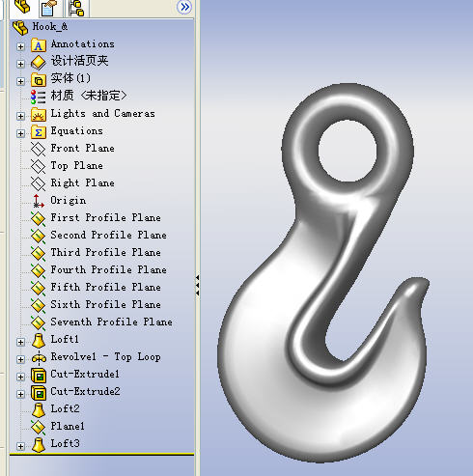
Task: Select the Annotations label
Action: [83, 43]
